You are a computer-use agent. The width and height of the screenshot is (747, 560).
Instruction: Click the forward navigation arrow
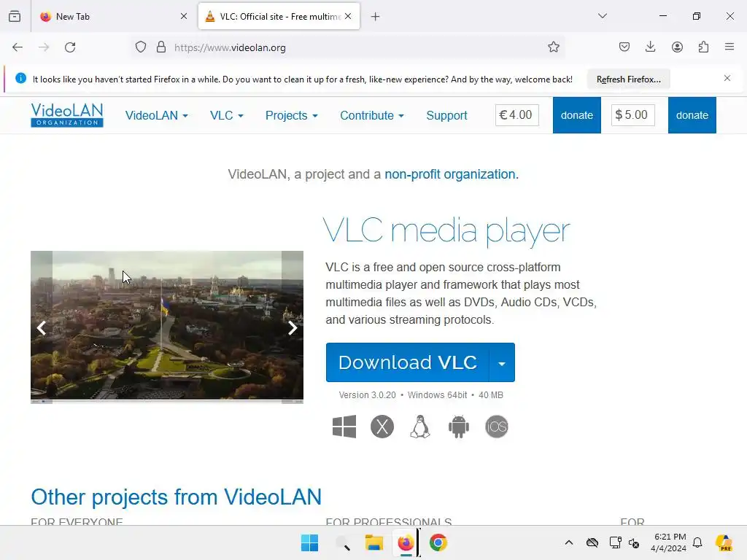(44, 47)
